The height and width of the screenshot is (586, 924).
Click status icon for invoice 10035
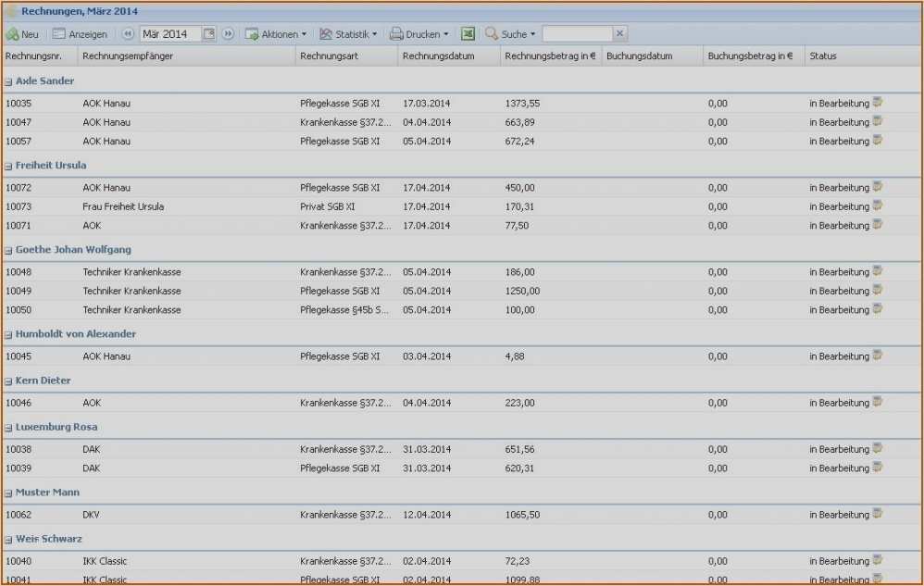[878, 103]
